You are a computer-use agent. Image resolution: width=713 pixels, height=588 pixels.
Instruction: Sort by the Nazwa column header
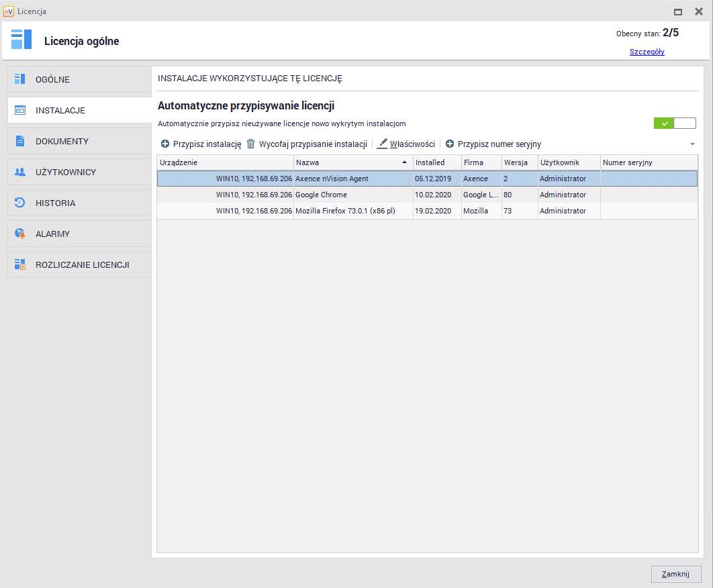point(349,162)
